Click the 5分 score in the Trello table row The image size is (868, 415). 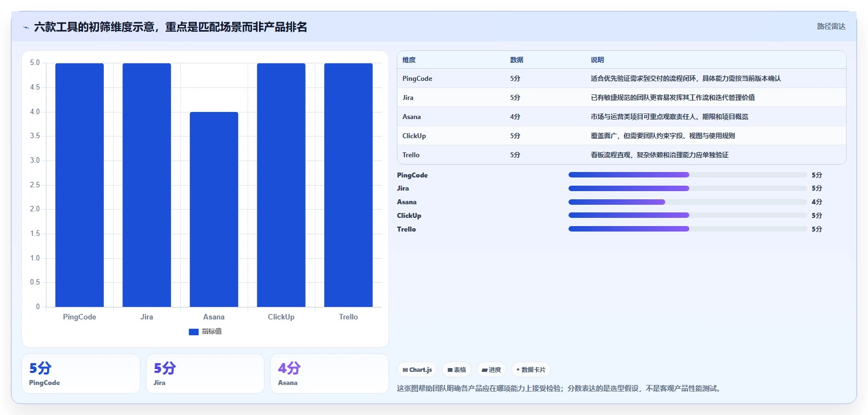click(x=515, y=155)
